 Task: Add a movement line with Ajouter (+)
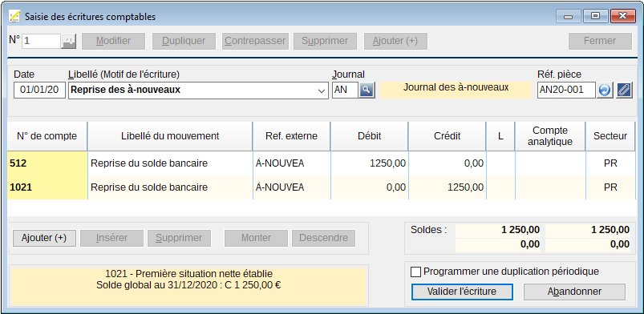pos(44,238)
